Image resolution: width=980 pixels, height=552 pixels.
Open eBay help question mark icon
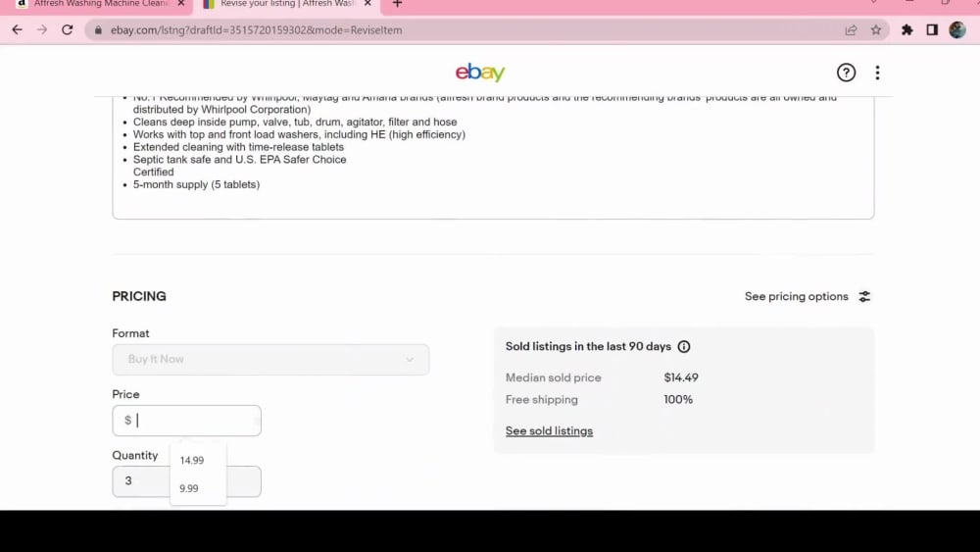(846, 73)
